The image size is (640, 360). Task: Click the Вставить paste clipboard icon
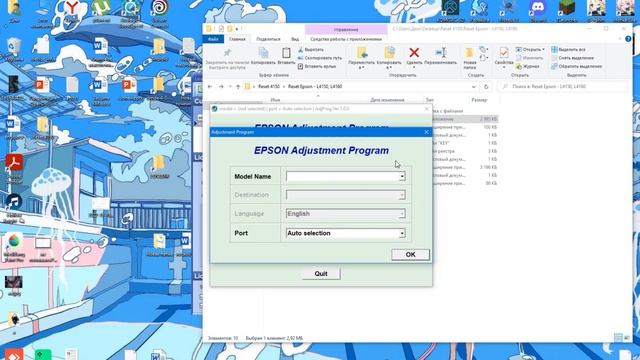(286, 53)
